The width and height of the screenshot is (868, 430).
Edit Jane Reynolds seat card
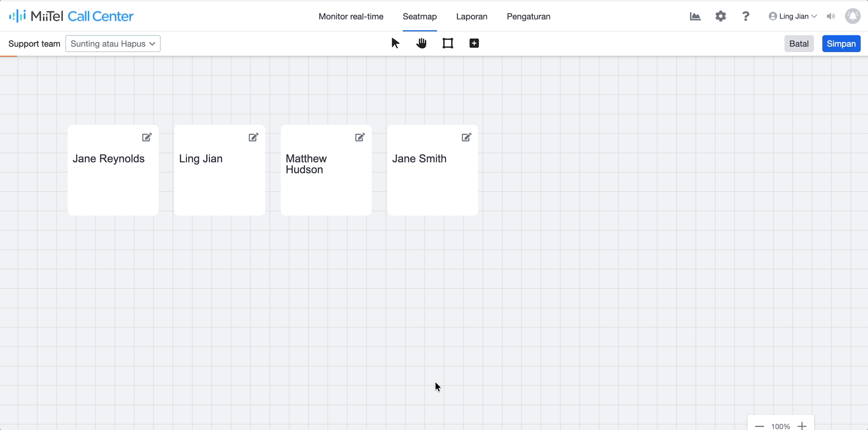tap(147, 137)
